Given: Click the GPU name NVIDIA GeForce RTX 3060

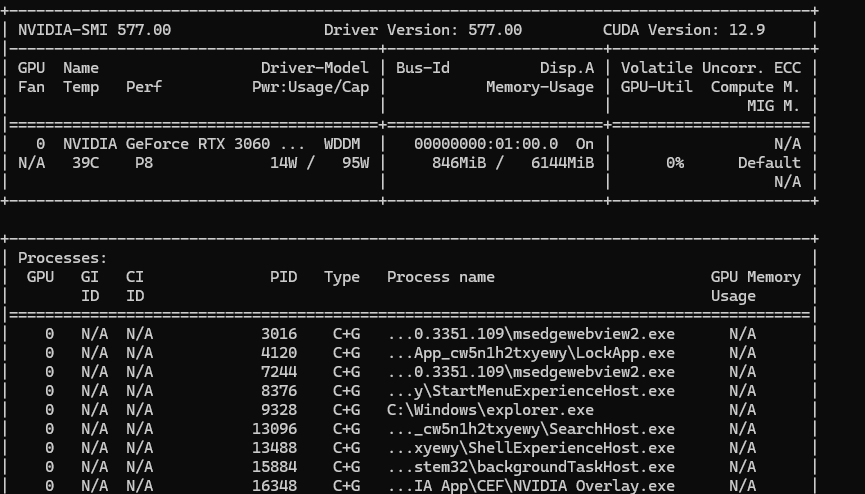Looking at the screenshot, I should 166,144.
